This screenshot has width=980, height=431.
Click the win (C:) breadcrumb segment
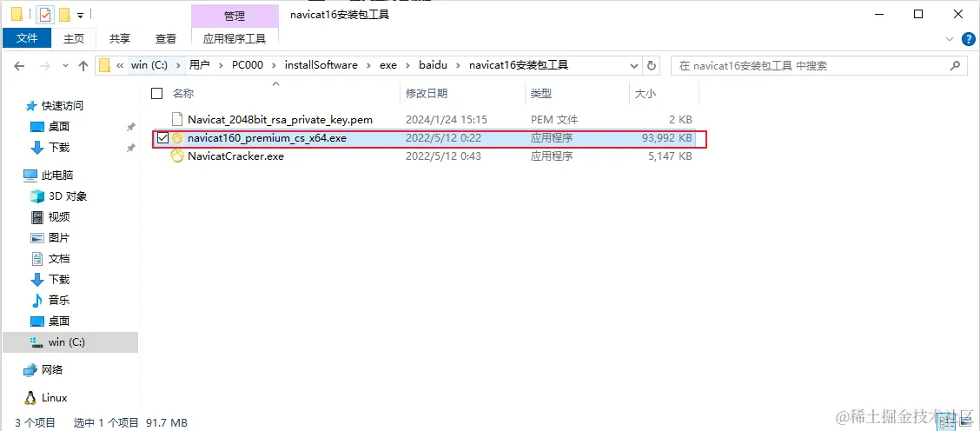[x=149, y=66]
